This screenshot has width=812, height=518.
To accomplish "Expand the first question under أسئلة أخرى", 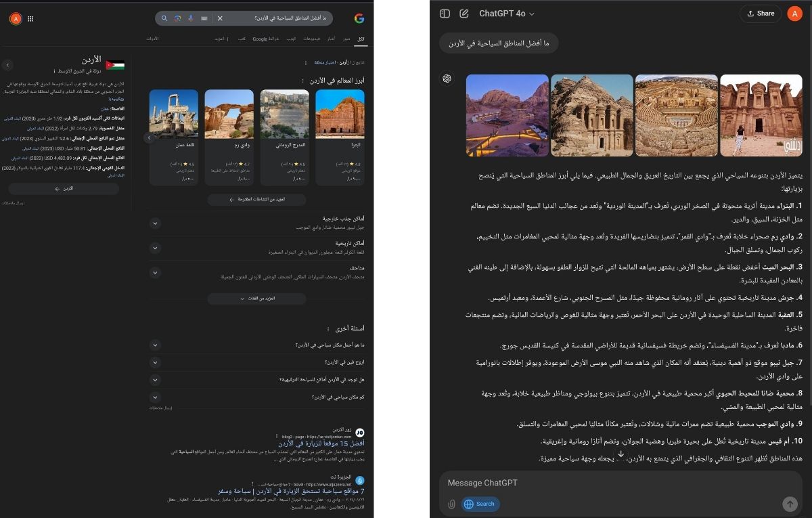I will (155, 345).
